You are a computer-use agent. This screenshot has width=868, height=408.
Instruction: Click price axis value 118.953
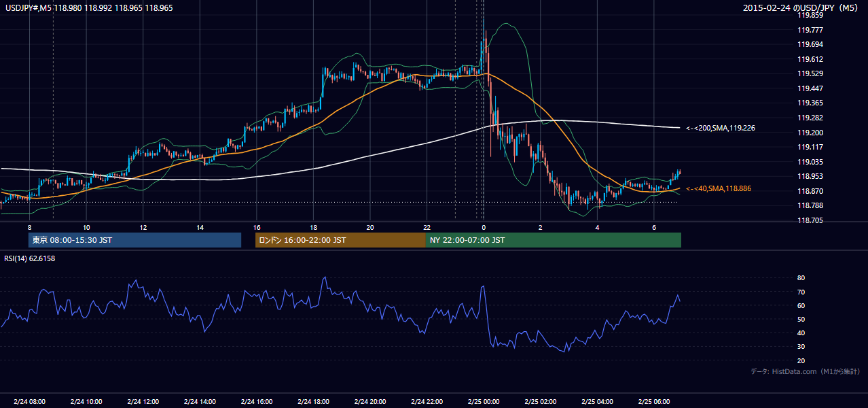pyautogui.click(x=810, y=176)
